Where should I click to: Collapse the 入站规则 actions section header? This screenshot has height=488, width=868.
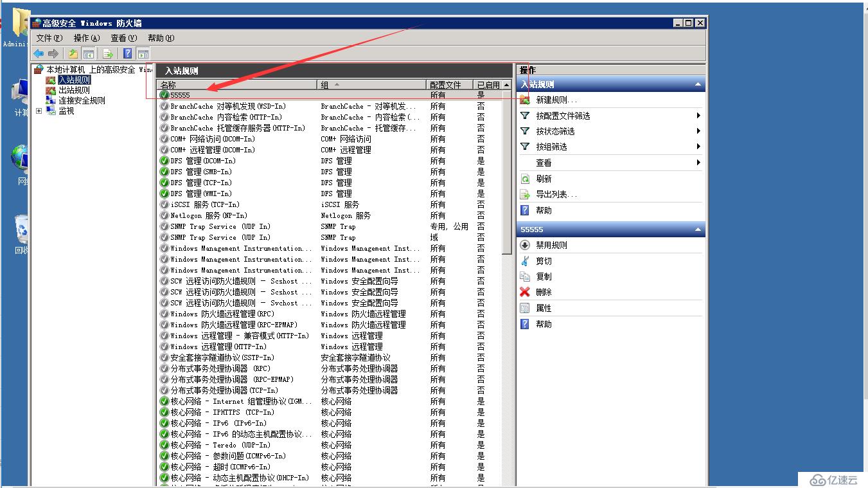click(x=611, y=84)
